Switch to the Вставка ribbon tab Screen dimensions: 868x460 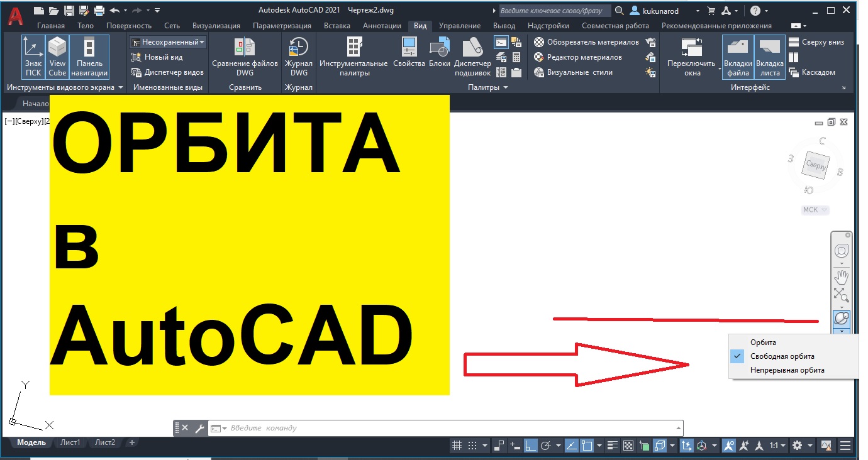337,26
